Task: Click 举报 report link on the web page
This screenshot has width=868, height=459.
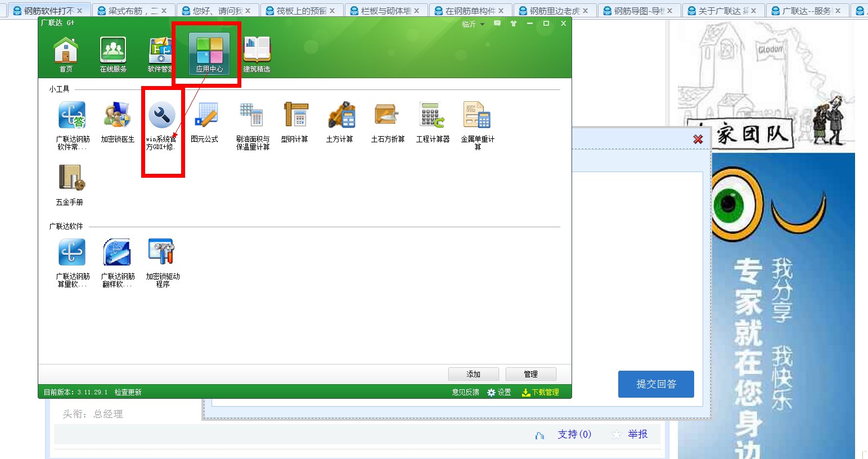Action: [638, 434]
